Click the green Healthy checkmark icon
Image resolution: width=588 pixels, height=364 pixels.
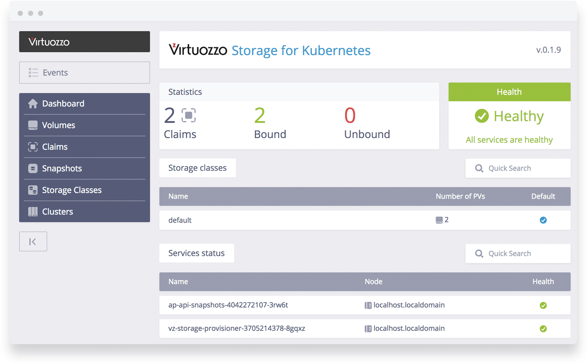[x=481, y=116]
